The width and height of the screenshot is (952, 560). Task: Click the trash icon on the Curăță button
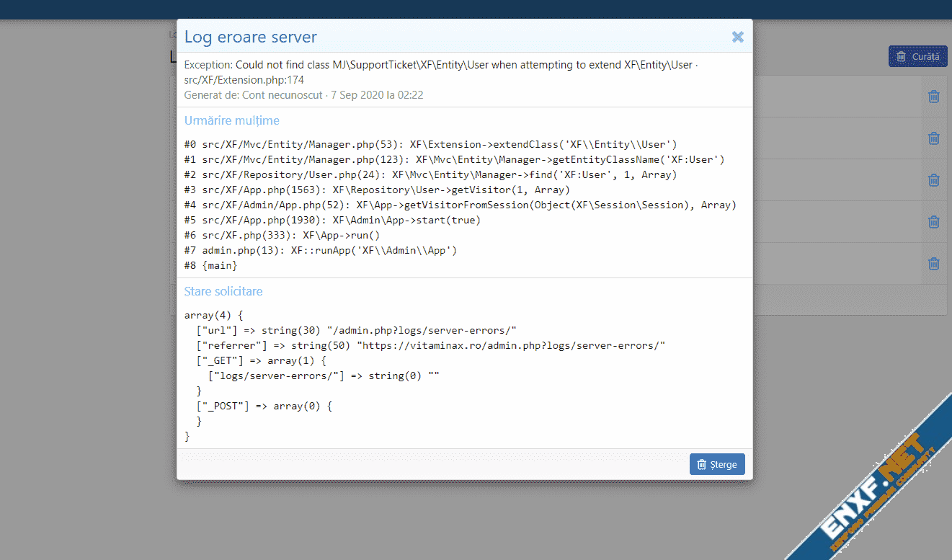[901, 56]
